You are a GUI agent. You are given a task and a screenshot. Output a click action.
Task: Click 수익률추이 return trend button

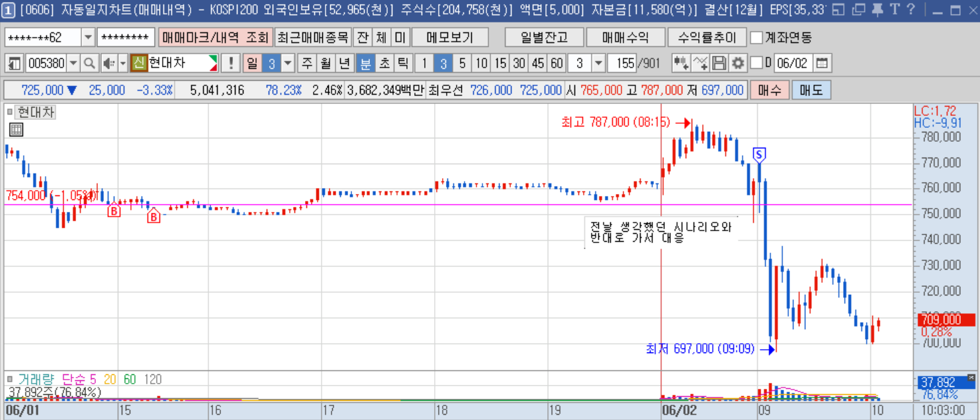[707, 37]
